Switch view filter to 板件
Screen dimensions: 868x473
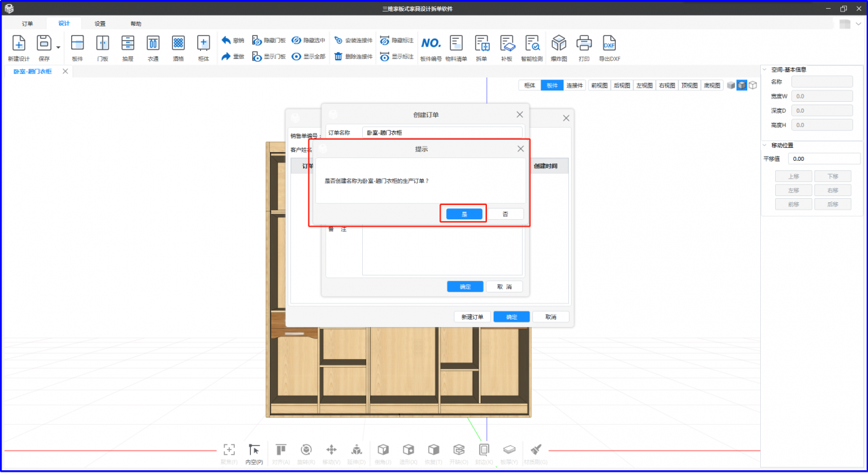pyautogui.click(x=552, y=86)
